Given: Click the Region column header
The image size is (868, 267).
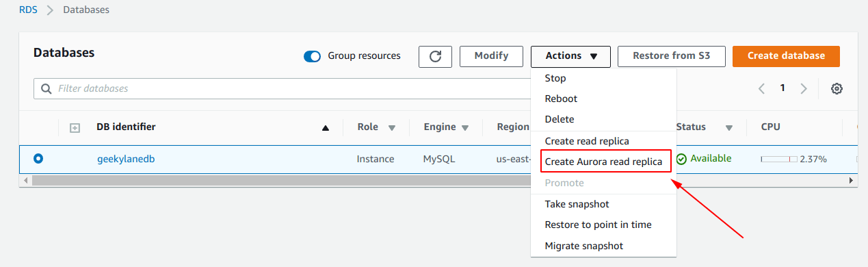Looking at the screenshot, I should 513,127.
